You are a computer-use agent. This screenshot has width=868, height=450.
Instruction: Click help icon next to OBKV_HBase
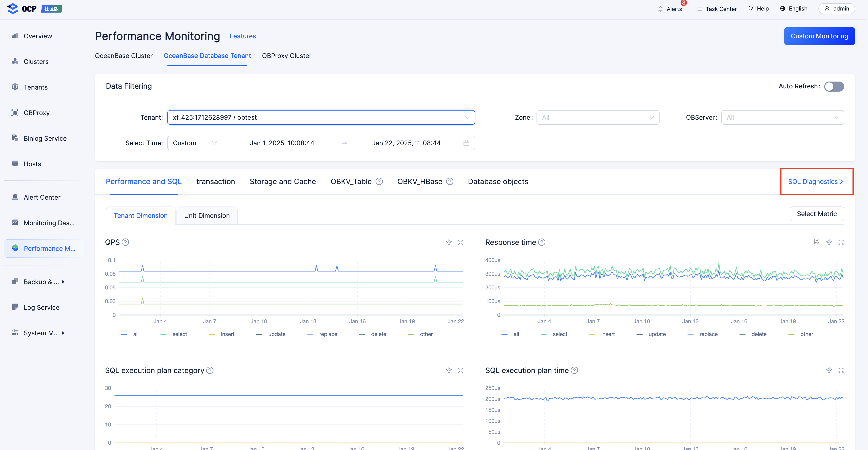(x=450, y=181)
